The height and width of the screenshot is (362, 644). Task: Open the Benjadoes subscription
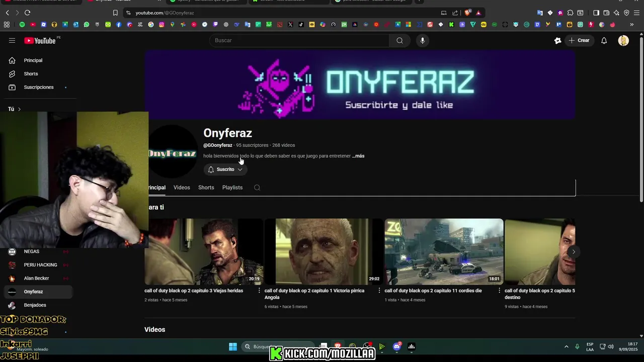coord(38,305)
